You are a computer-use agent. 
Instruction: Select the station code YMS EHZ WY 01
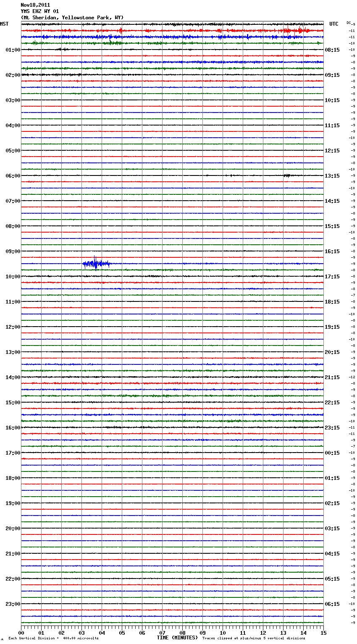click(40, 11)
